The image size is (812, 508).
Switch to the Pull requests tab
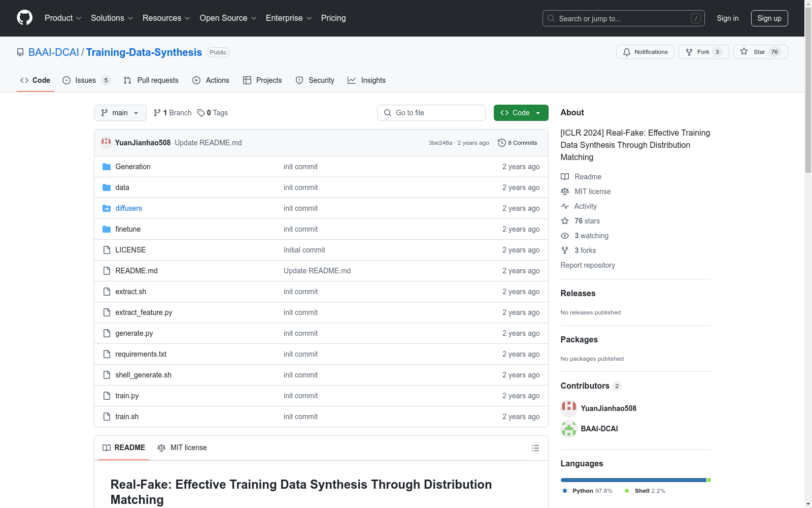pos(151,80)
